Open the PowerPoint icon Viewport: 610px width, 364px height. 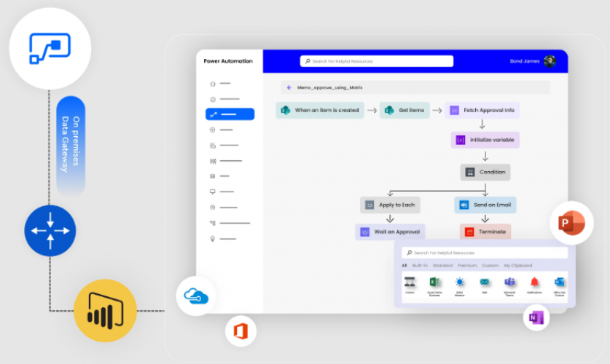point(571,223)
